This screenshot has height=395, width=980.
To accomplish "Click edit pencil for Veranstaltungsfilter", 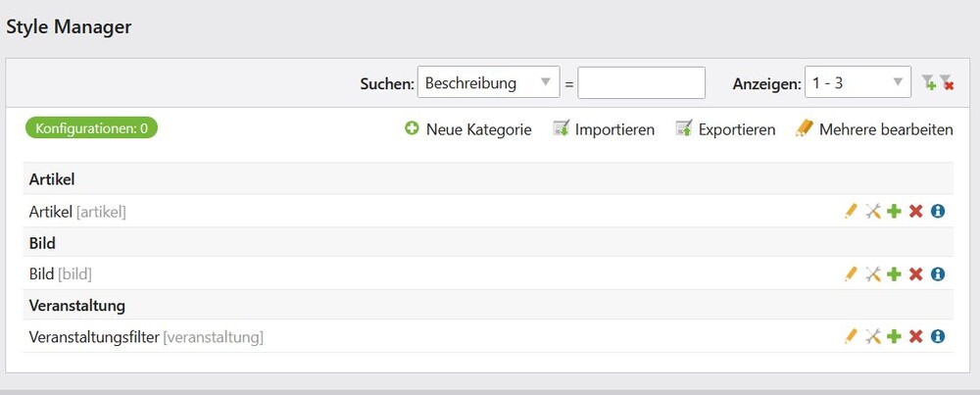I will point(851,336).
